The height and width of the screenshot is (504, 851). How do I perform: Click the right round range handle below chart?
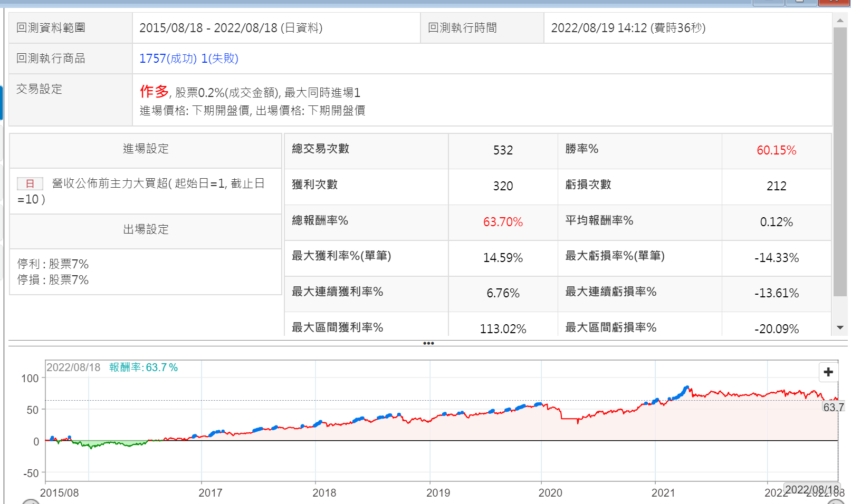click(x=836, y=502)
